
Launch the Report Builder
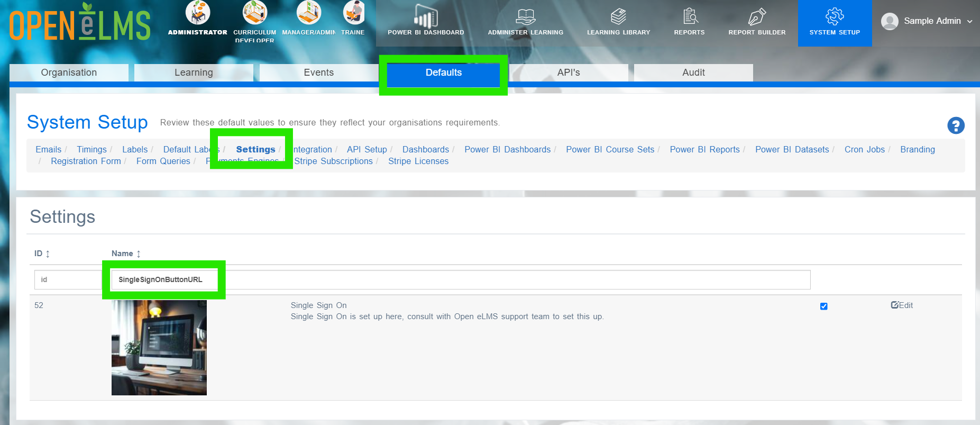click(x=757, y=21)
